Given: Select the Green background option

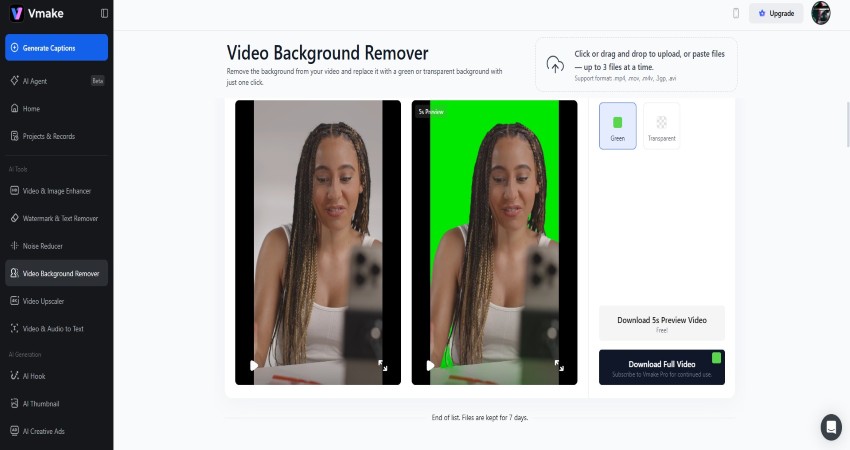Looking at the screenshot, I should pos(617,126).
